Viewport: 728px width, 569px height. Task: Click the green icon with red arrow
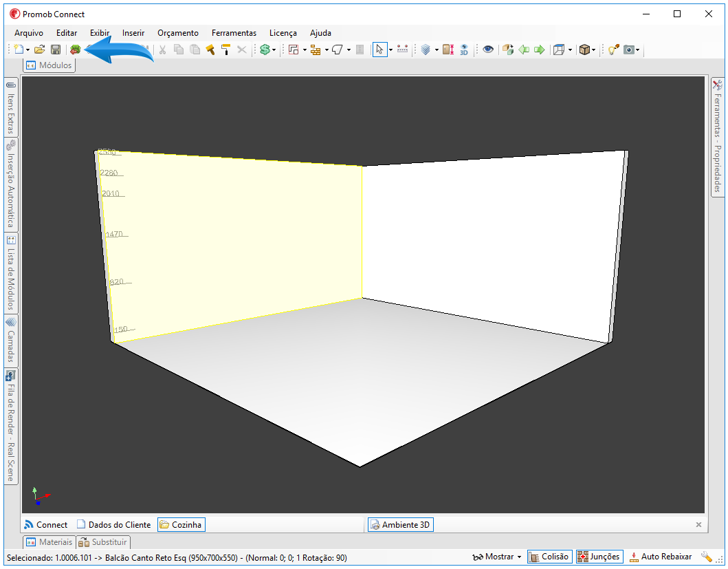pos(75,50)
